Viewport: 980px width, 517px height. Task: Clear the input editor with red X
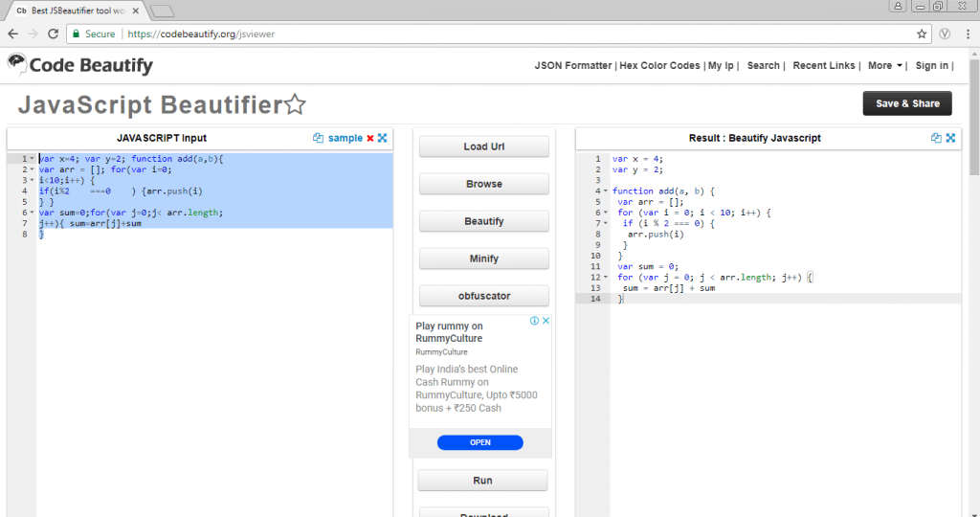[x=370, y=138]
